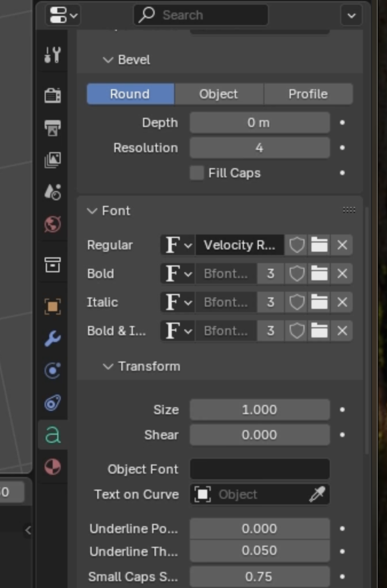Image resolution: width=387 pixels, height=588 pixels.
Task: Open the Physics properties tab
Action: coord(53,371)
